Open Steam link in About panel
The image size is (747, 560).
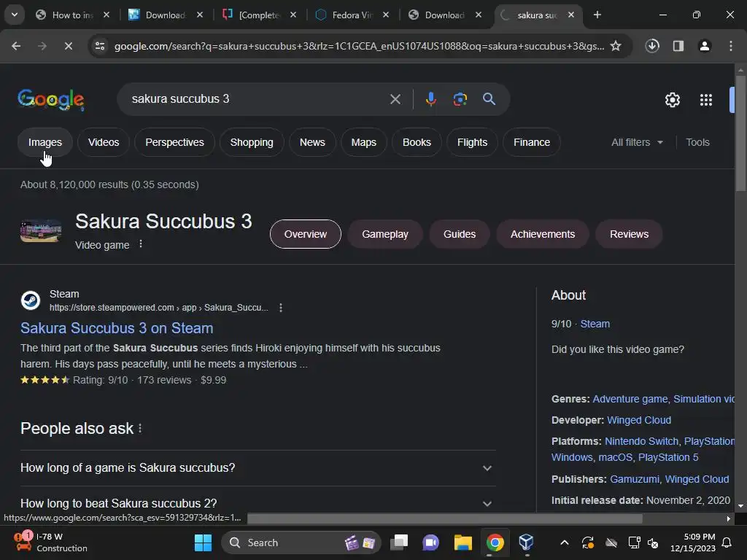595,324
